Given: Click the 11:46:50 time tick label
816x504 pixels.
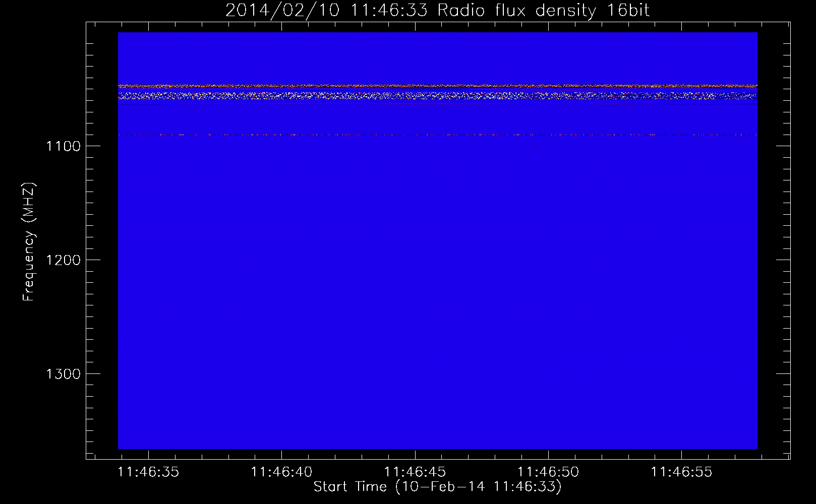Looking at the screenshot, I should coord(548,472).
